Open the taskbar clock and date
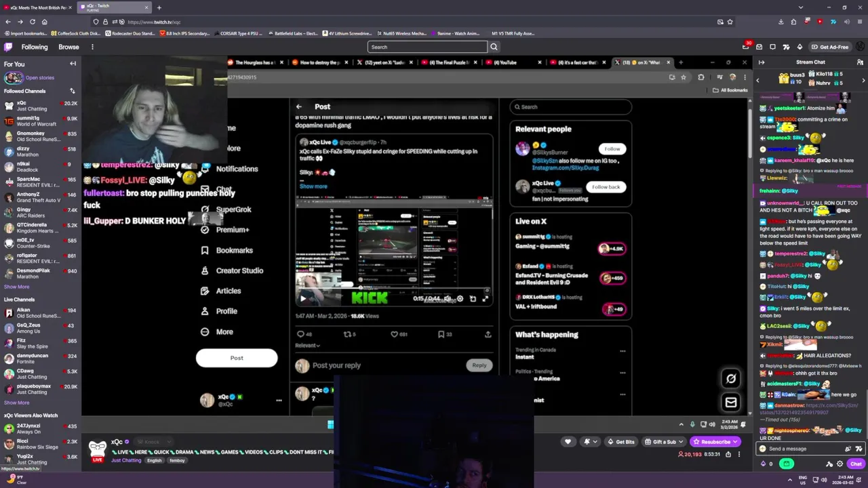 tap(843, 480)
